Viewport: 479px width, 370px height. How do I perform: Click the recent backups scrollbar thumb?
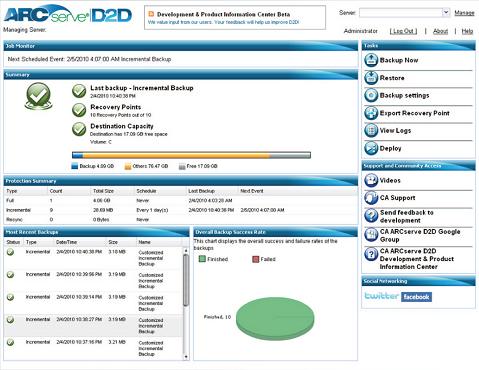[x=186, y=280]
